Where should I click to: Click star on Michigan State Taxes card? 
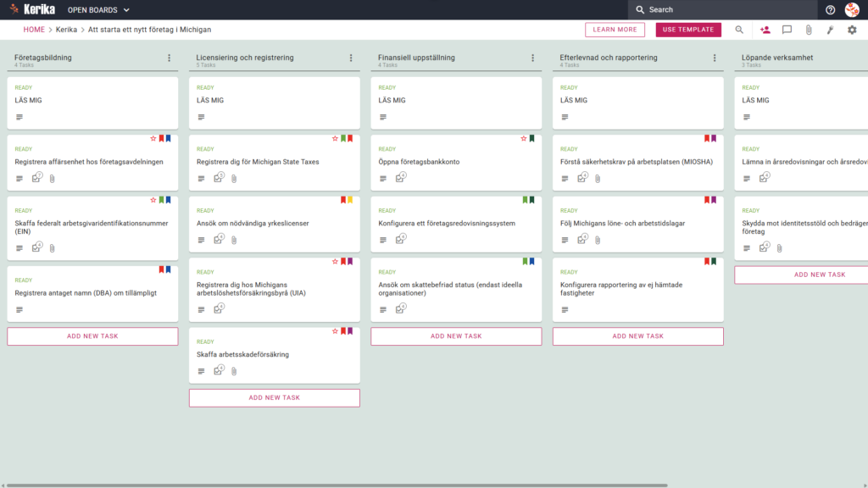point(335,138)
